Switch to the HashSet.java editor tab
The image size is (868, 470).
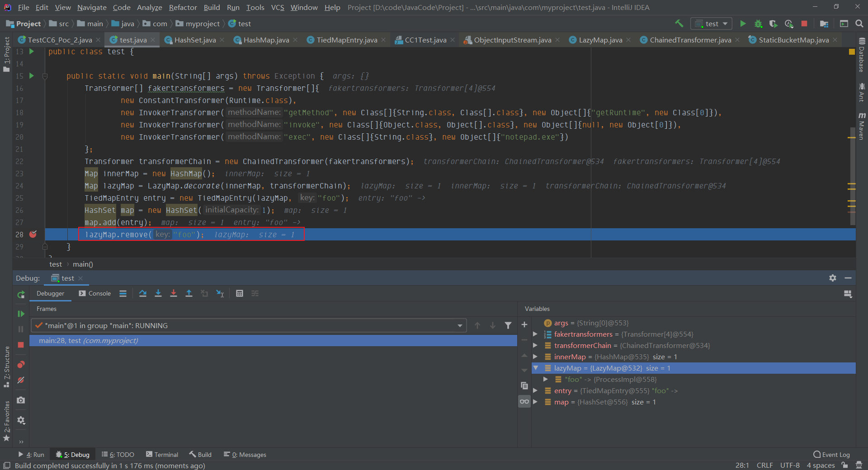click(194, 40)
